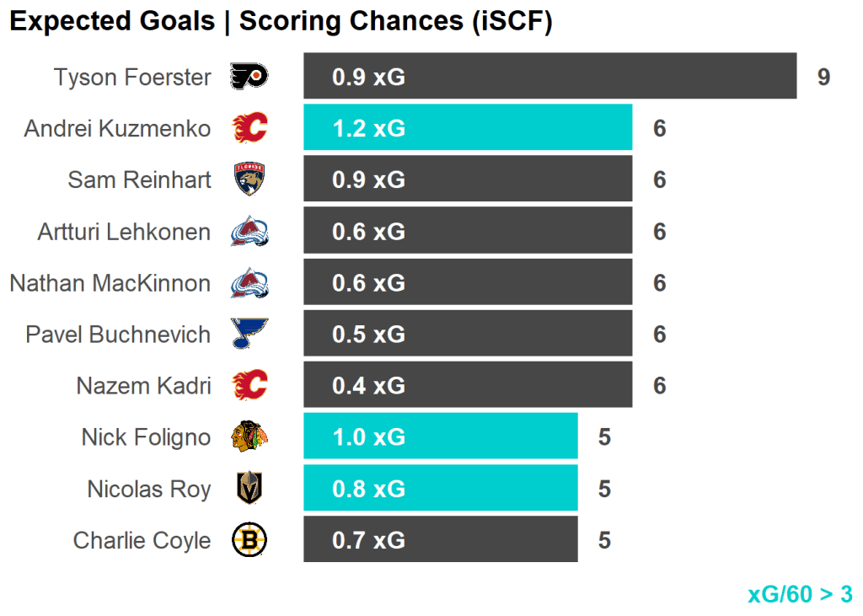Click the Vegas Golden Knights logo beside Nicolas Roy

[249, 489]
